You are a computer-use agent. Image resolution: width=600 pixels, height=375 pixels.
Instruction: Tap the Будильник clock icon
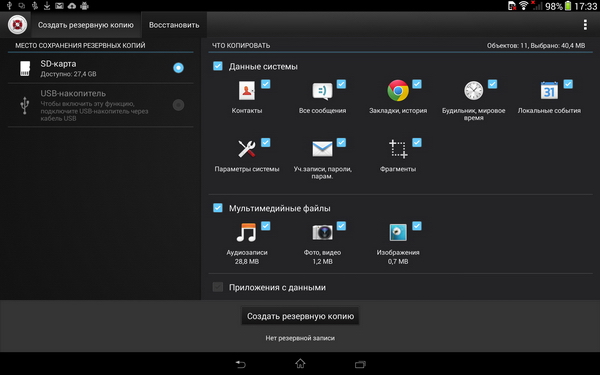473,91
